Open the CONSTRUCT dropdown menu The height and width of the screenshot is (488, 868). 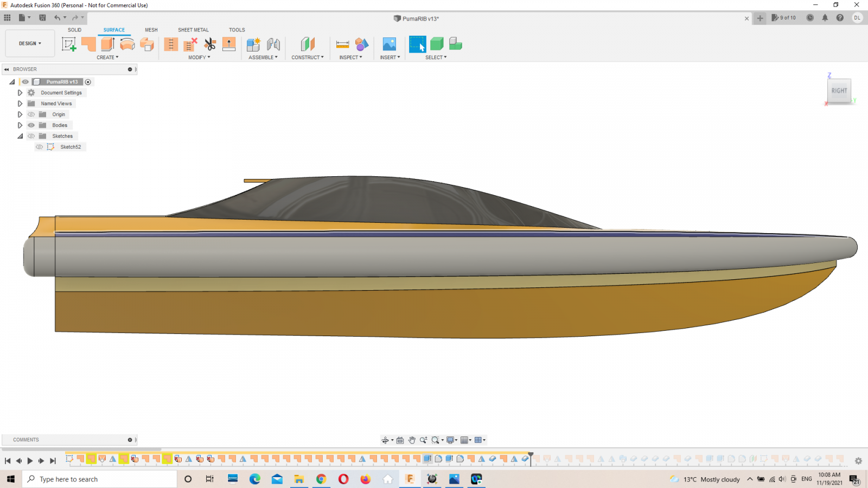(x=308, y=57)
